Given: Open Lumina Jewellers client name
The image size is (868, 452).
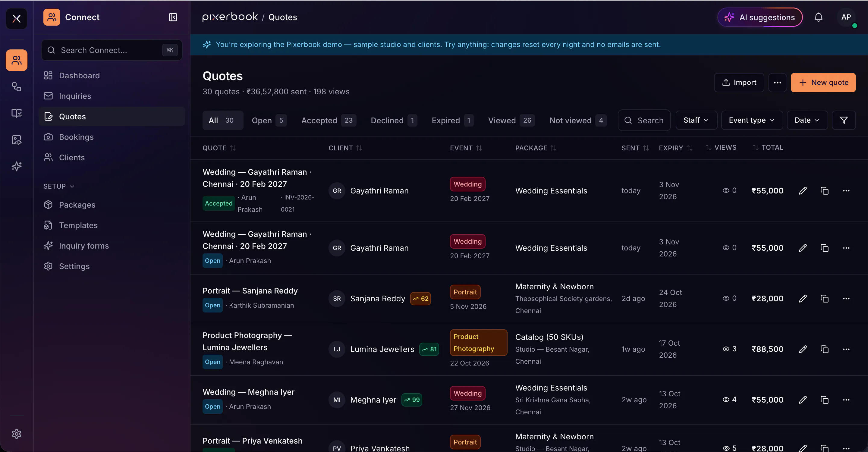Looking at the screenshot, I should click(x=382, y=349).
